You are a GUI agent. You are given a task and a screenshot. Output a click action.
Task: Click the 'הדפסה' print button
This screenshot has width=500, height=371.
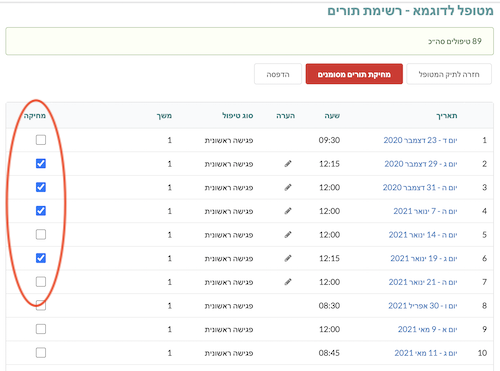pyautogui.click(x=278, y=74)
